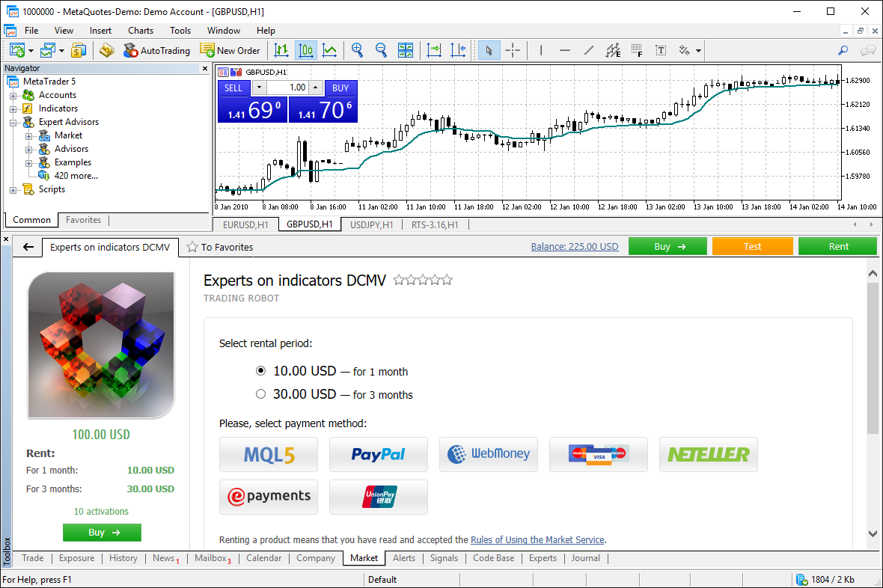Zoom in on the chart
Screen dimensions: 883x588
pos(358,51)
